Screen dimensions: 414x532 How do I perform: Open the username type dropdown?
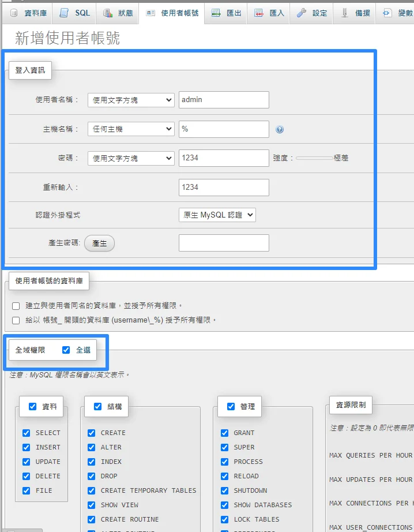point(131,100)
